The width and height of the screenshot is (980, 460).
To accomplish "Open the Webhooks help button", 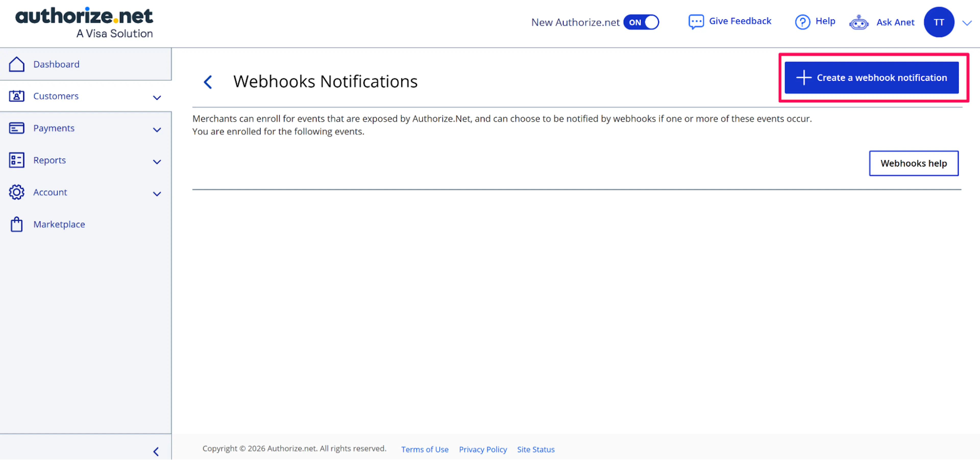I will click(913, 163).
